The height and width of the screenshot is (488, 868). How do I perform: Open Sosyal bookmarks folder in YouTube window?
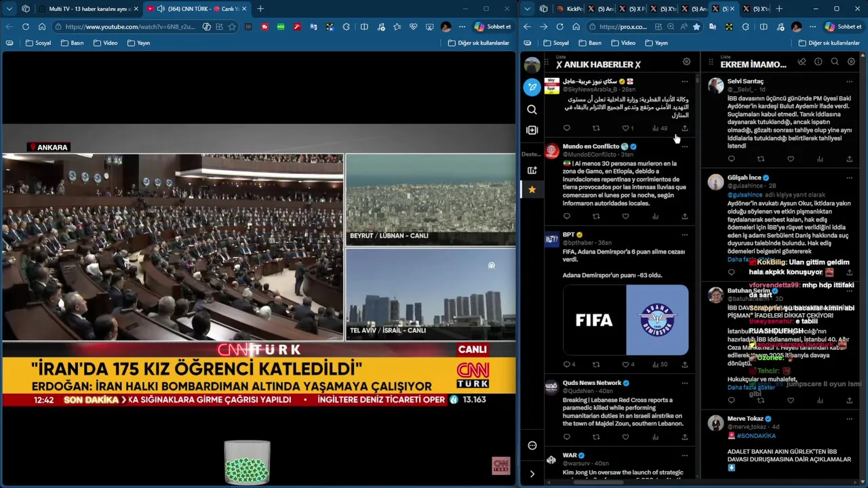pos(38,43)
